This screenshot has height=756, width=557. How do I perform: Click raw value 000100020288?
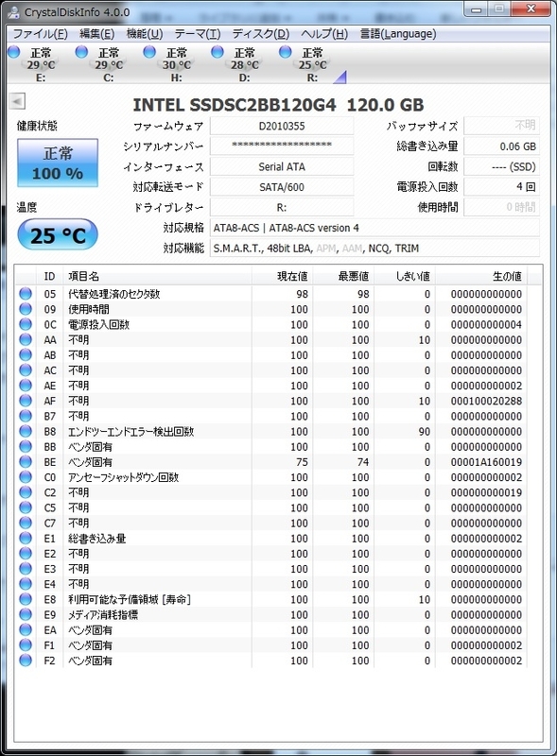point(486,401)
